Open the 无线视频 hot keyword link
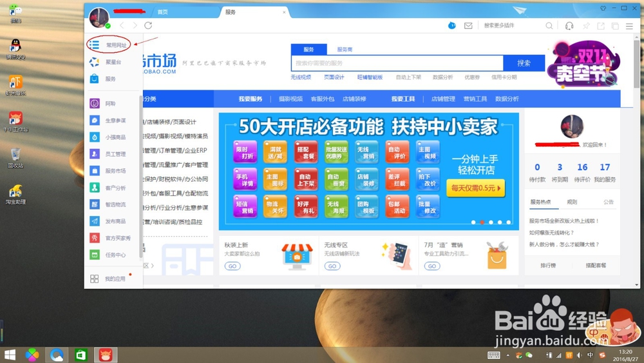The width and height of the screenshot is (644, 363). click(301, 77)
